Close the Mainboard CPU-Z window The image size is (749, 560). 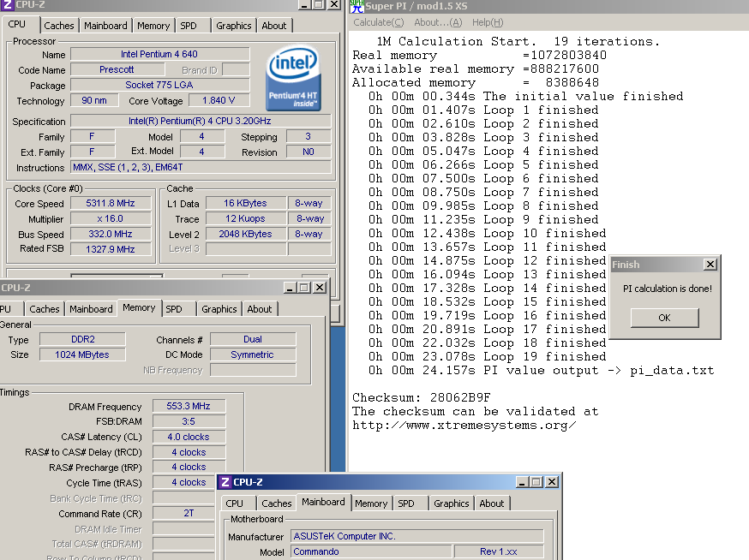pos(552,482)
